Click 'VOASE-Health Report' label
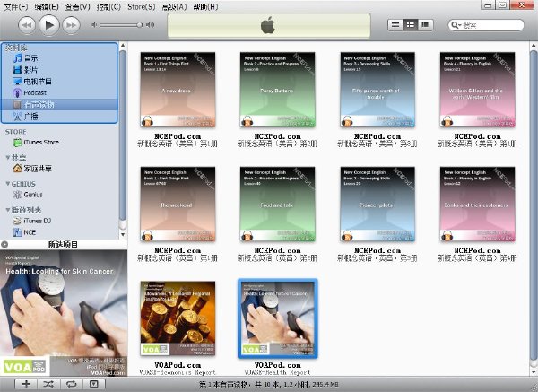Image resolution: width=538 pixels, height=392 pixels. (x=277, y=372)
